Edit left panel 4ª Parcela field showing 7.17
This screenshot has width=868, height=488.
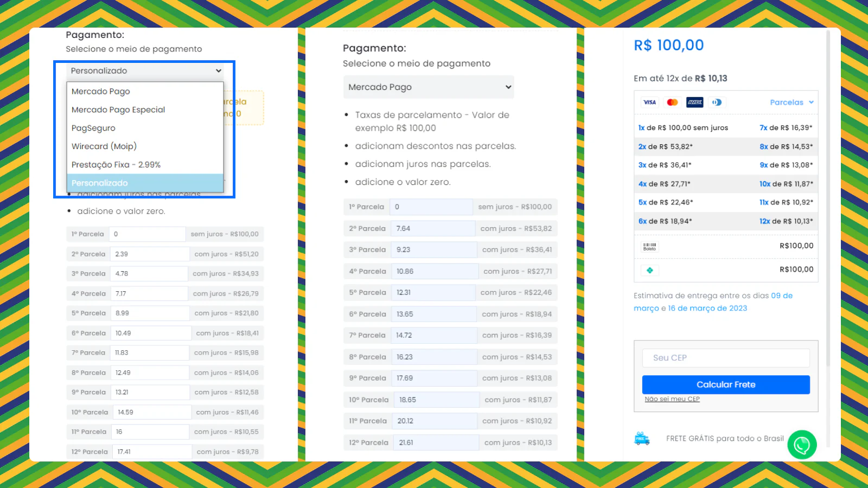click(149, 294)
